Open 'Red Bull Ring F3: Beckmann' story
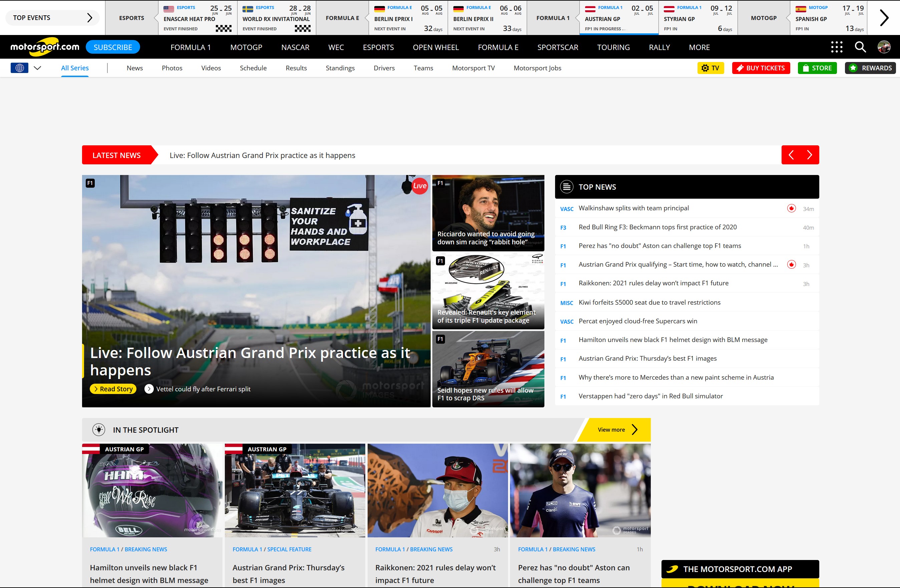The height and width of the screenshot is (588, 900). pos(657,227)
